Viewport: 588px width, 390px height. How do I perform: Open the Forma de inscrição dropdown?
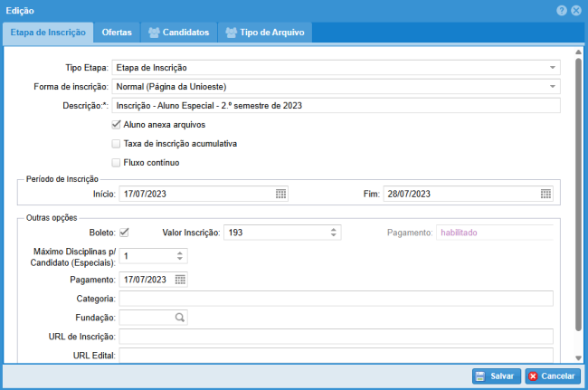552,87
